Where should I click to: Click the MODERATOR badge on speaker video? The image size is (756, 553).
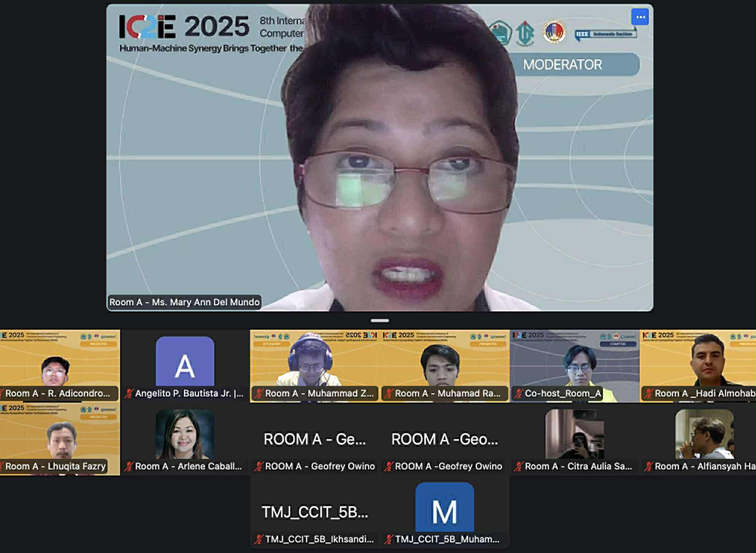click(562, 65)
